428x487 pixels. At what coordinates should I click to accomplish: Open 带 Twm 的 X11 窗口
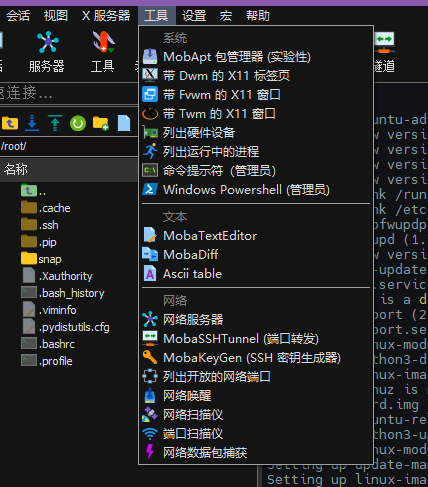[x=256, y=114]
